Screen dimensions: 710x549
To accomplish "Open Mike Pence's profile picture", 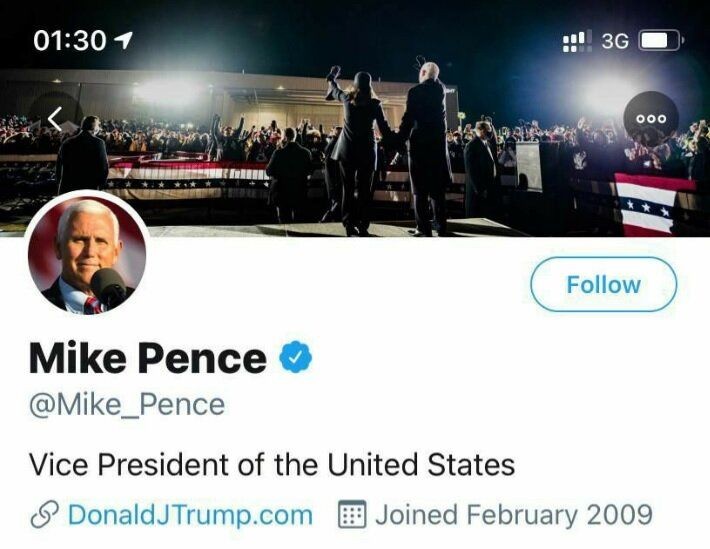I will pos(87,255).
